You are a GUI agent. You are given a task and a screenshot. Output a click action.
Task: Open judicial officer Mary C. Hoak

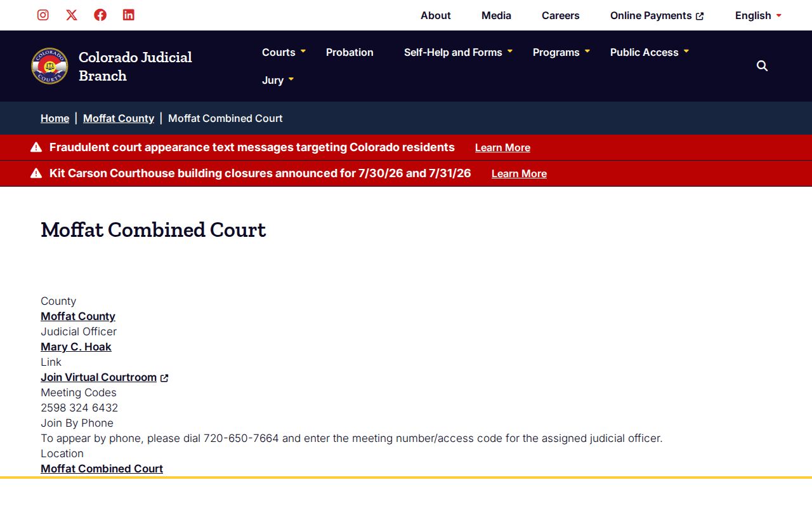[76, 347]
